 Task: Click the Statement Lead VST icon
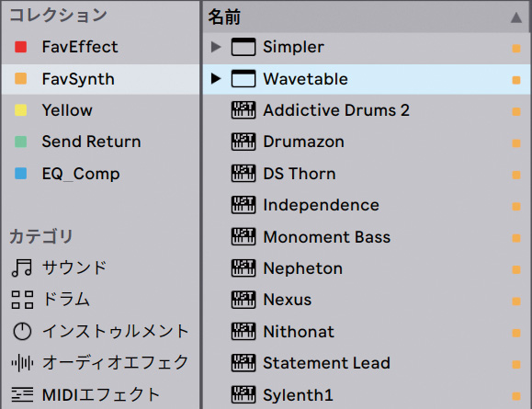(x=243, y=363)
